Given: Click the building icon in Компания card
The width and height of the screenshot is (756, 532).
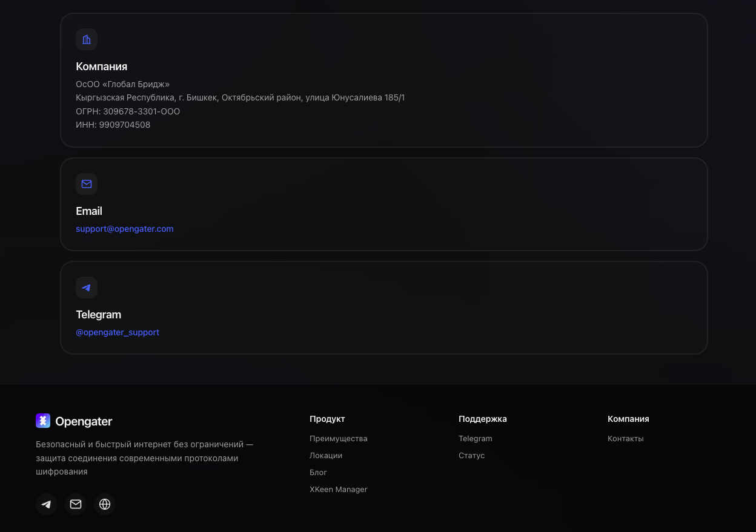Looking at the screenshot, I should pyautogui.click(x=87, y=39).
